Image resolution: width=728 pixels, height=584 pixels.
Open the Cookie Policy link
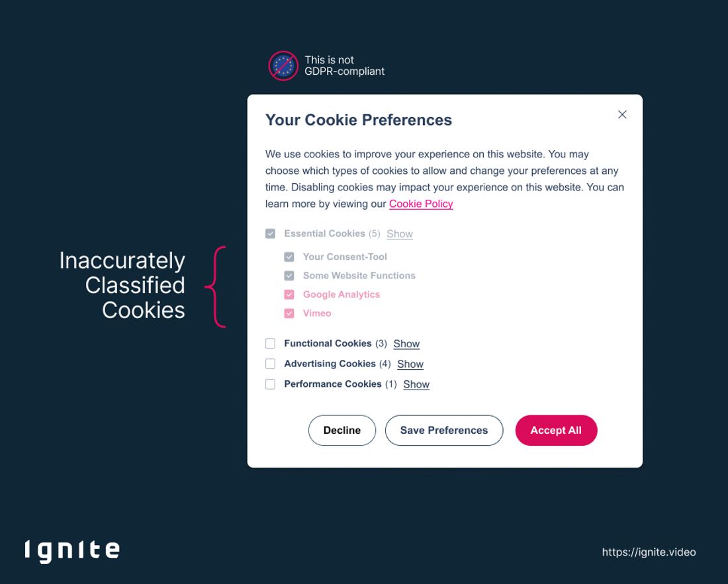421,204
